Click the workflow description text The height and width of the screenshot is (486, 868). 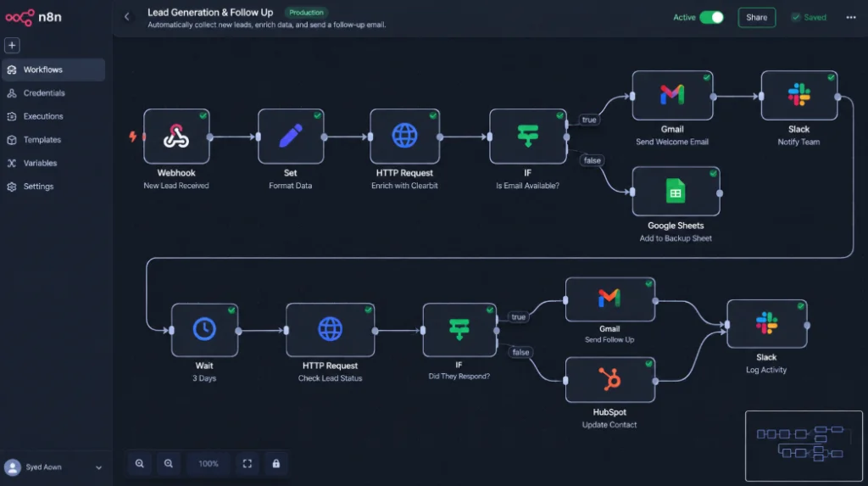[x=267, y=25]
